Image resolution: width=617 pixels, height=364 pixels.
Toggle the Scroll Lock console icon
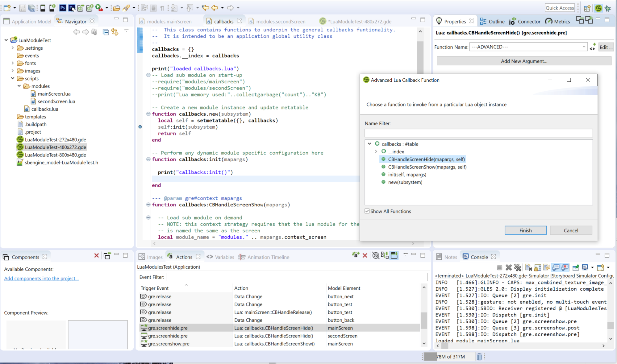(x=538, y=267)
